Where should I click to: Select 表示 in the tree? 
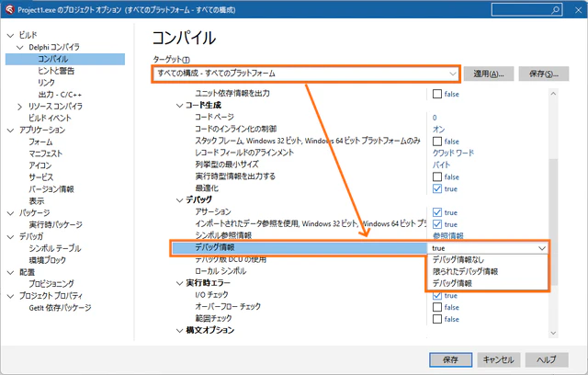coord(37,201)
